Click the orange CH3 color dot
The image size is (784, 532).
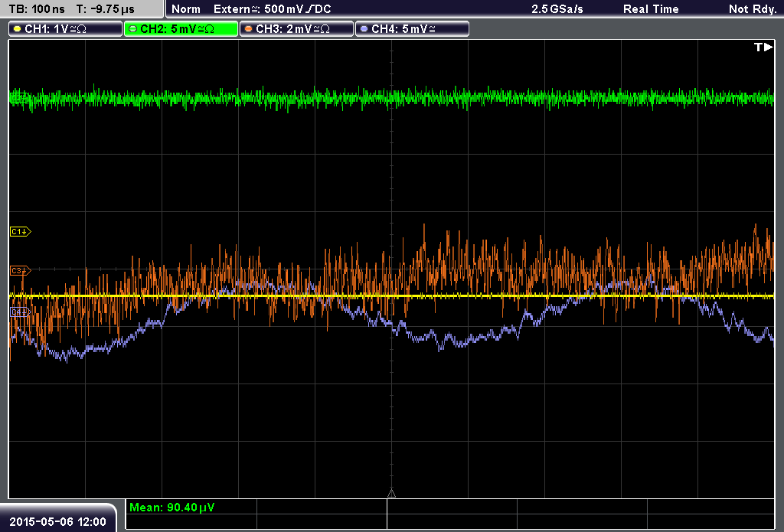pos(248,29)
